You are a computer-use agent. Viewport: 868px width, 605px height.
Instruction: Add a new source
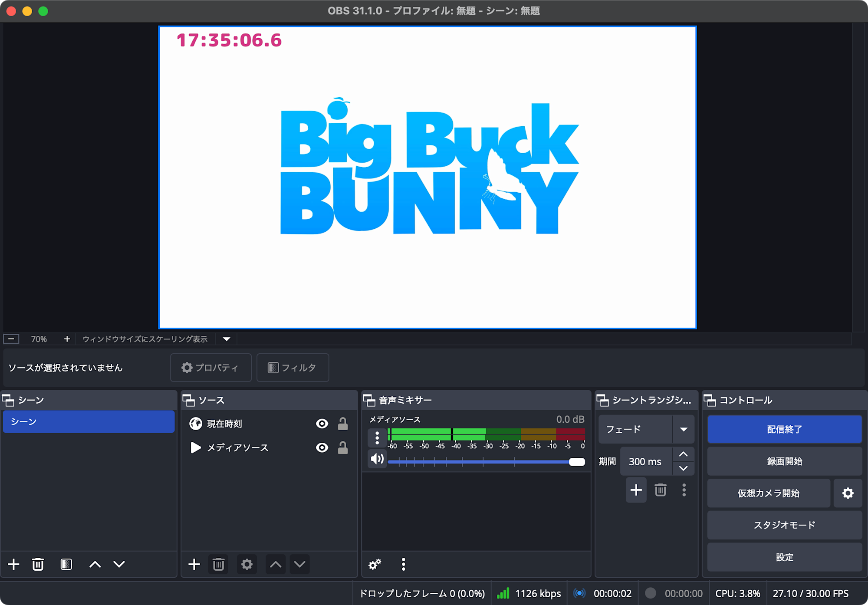click(x=194, y=564)
